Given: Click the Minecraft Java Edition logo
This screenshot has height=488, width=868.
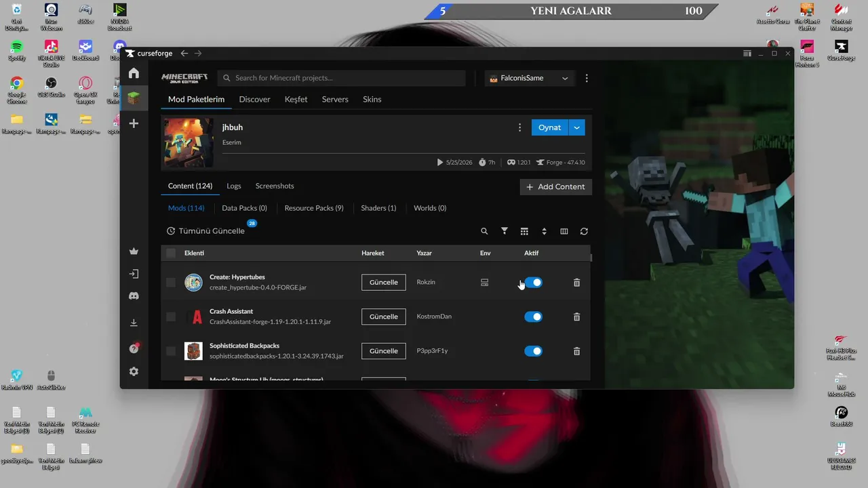Looking at the screenshot, I should [x=184, y=78].
